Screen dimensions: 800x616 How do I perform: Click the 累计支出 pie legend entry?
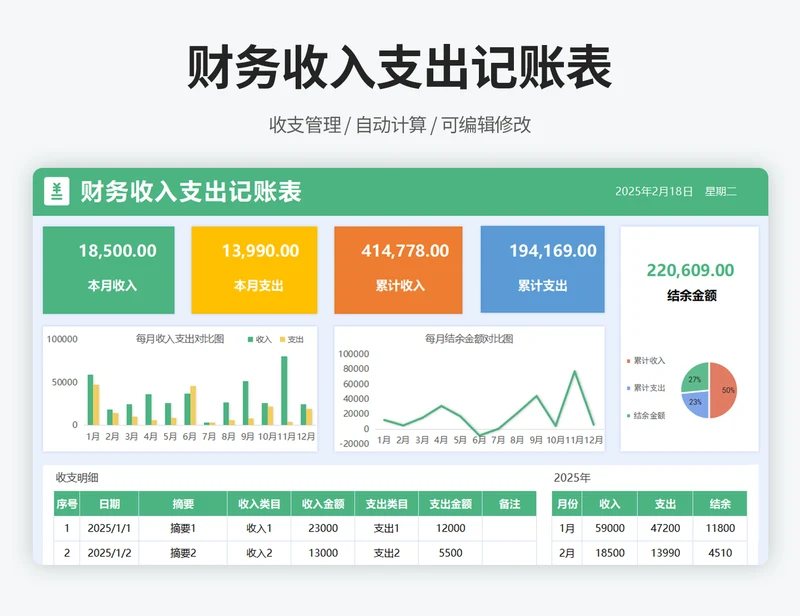[x=646, y=388]
